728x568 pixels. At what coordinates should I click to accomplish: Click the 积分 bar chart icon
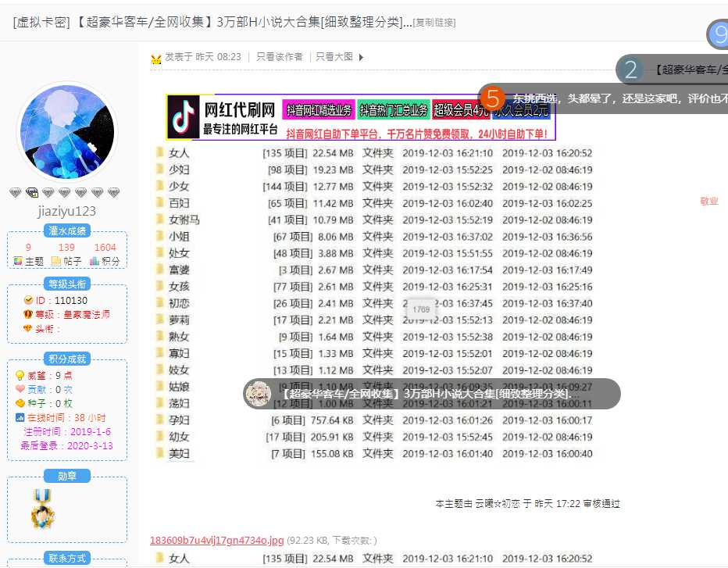tap(95, 261)
